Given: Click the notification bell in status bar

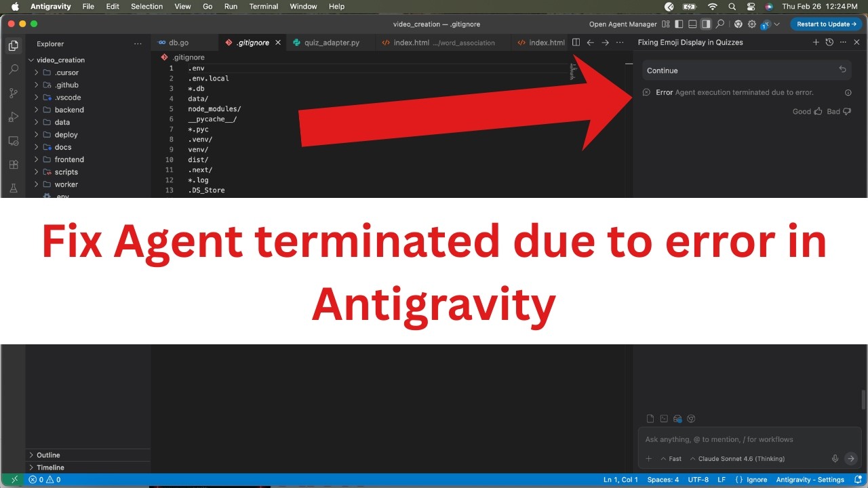Looking at the screenshot, I should tap(859, 480).
